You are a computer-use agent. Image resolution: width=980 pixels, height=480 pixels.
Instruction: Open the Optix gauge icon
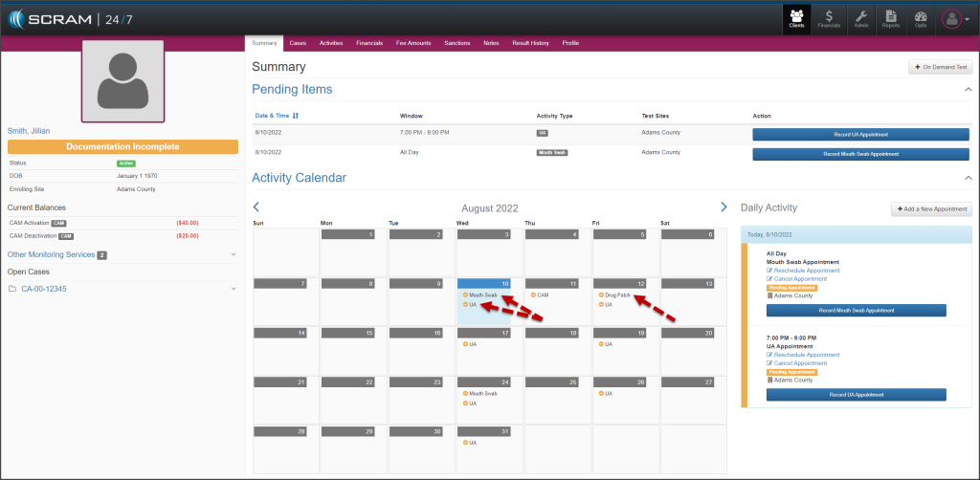coord(920,18)
